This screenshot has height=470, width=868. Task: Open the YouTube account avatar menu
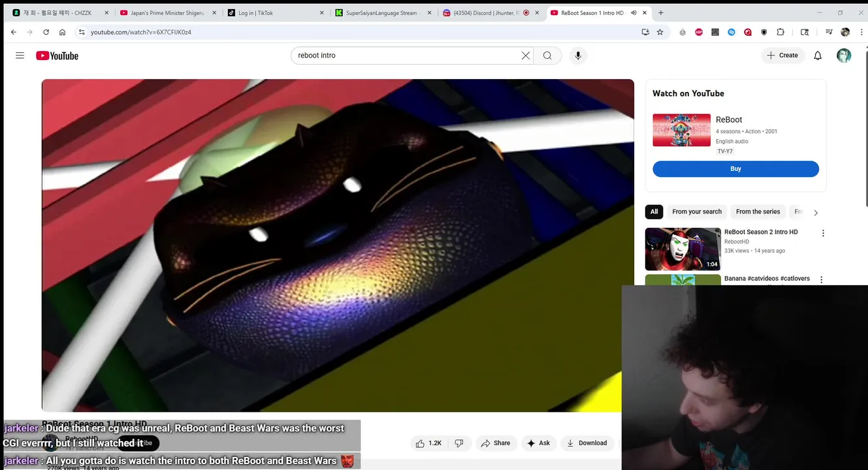pos(844,55)
